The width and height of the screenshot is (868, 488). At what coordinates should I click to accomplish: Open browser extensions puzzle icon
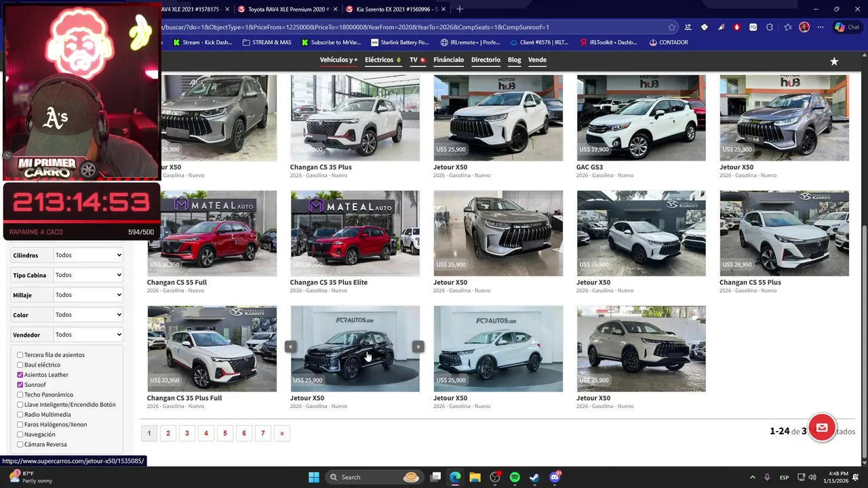pyautogui.click(x=769, y=27)
